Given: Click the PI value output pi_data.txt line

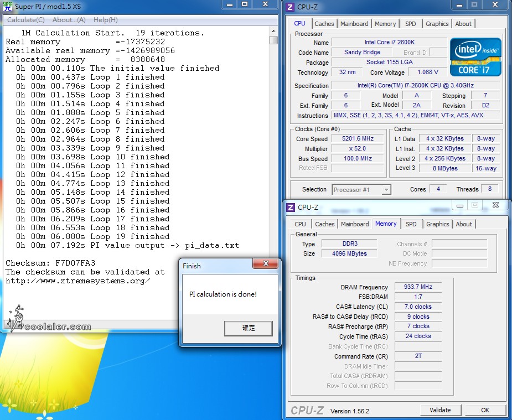Looking at the screenshot, I should click(x=128, y=245).
